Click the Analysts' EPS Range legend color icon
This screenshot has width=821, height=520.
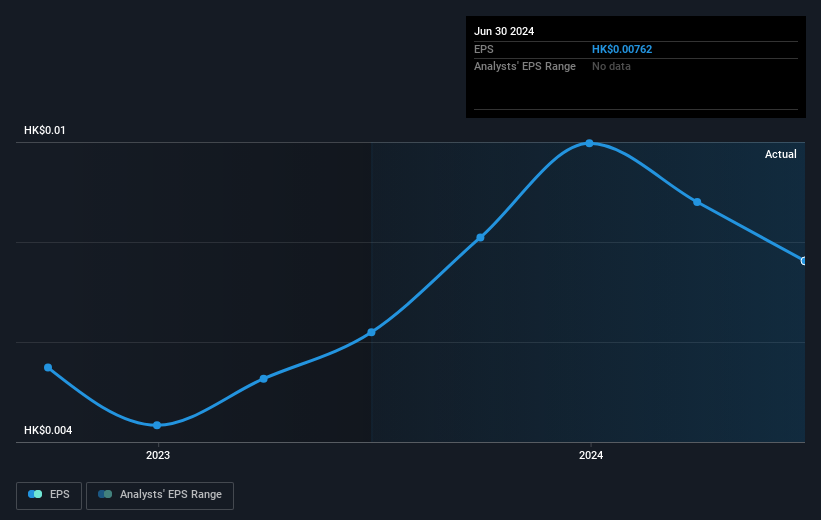[x=105, y=494]
